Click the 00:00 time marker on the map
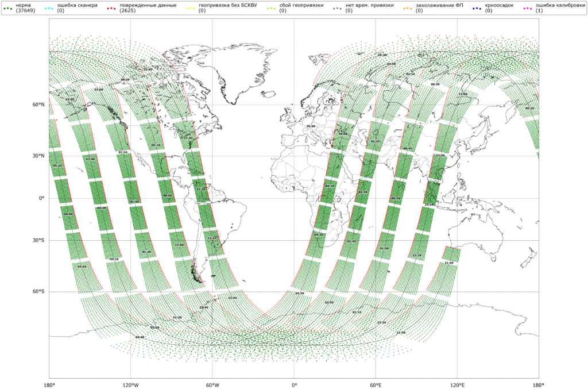 click(x=168, y=195)
